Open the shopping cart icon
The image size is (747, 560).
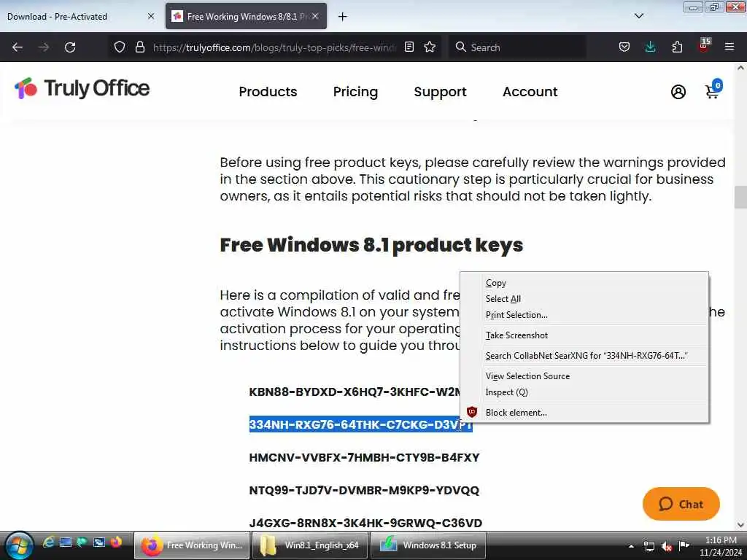713,90
